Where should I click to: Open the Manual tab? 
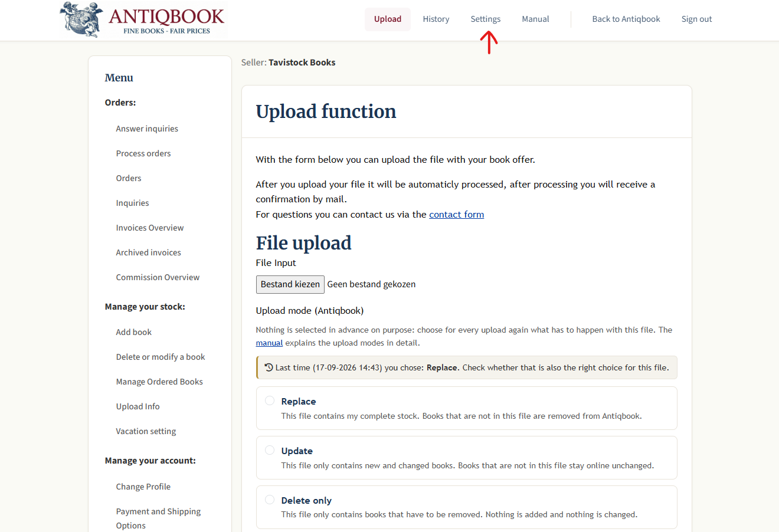pos(535,19)
